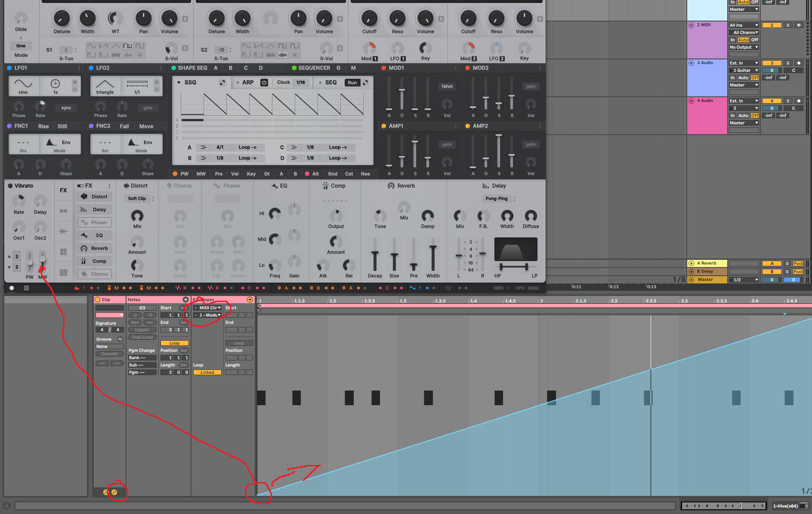Open the two-hexagon panel view icon
Screen dimensions: 812x514
click(63, 211)
